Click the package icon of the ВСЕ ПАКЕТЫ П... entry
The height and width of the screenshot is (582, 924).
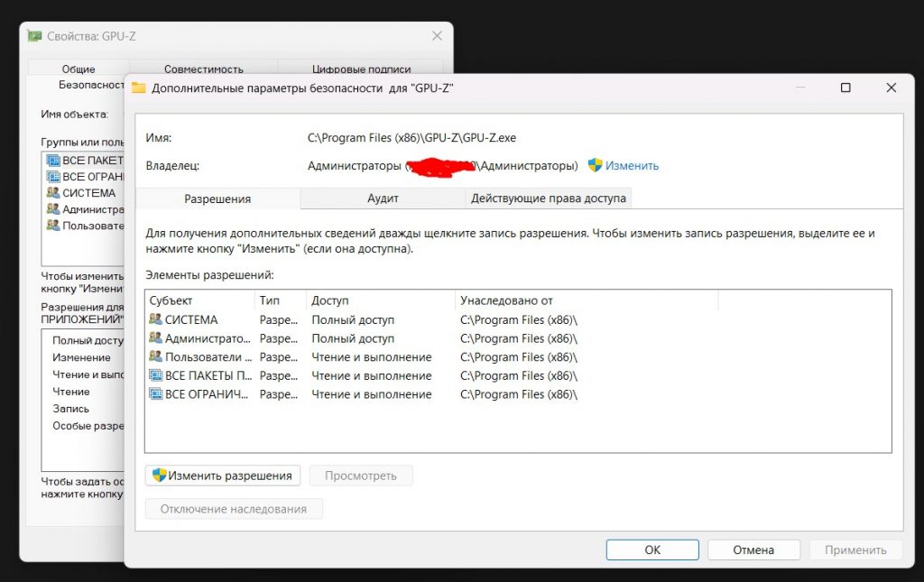tap(155, 375)
